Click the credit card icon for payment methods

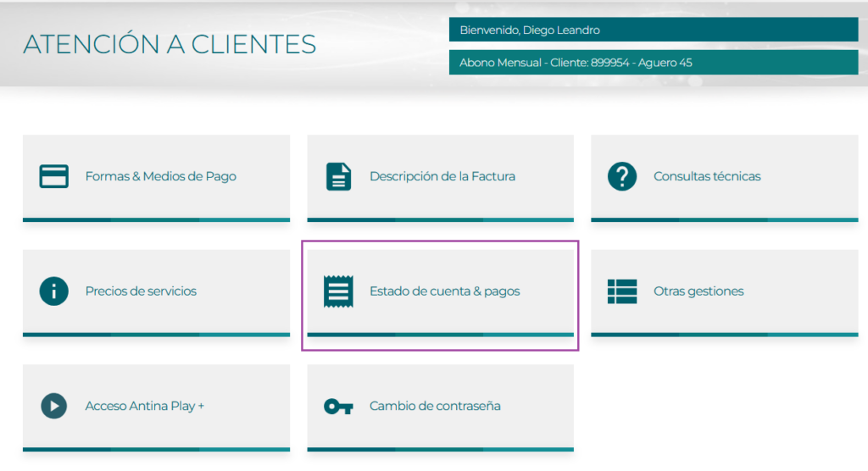point(54,176)
